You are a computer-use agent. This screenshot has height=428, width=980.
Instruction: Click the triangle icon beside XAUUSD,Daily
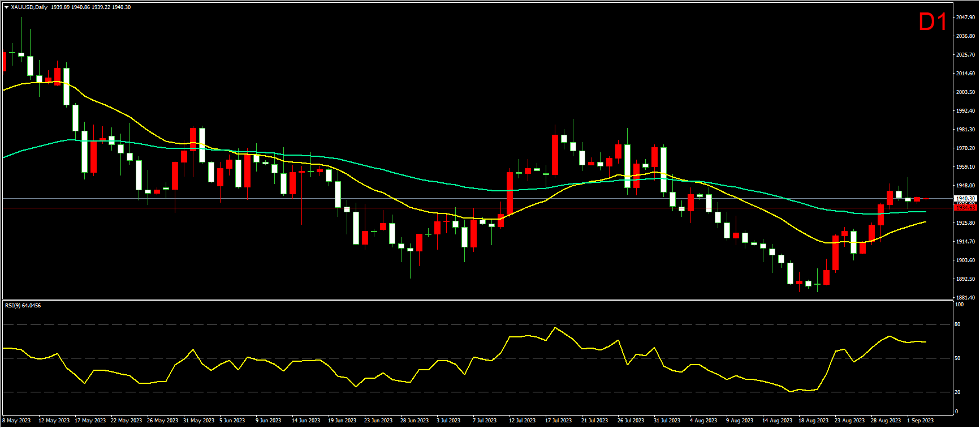click(x=6, y=7)
